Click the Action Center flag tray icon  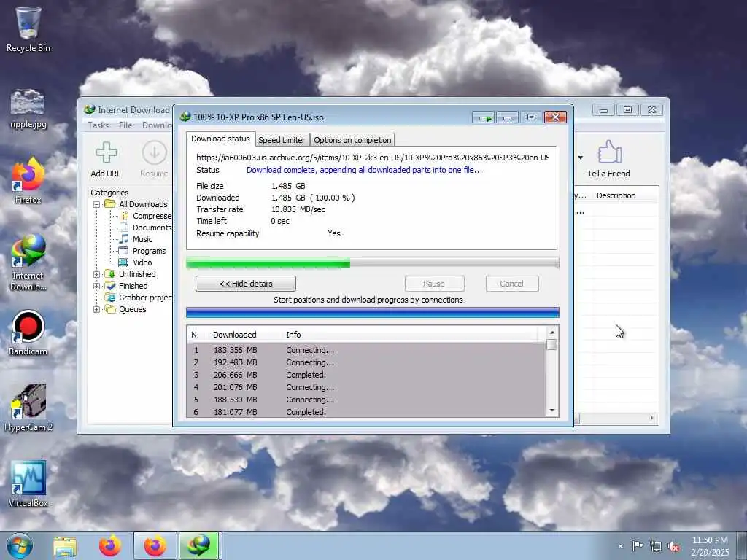[x=638, y=545]
